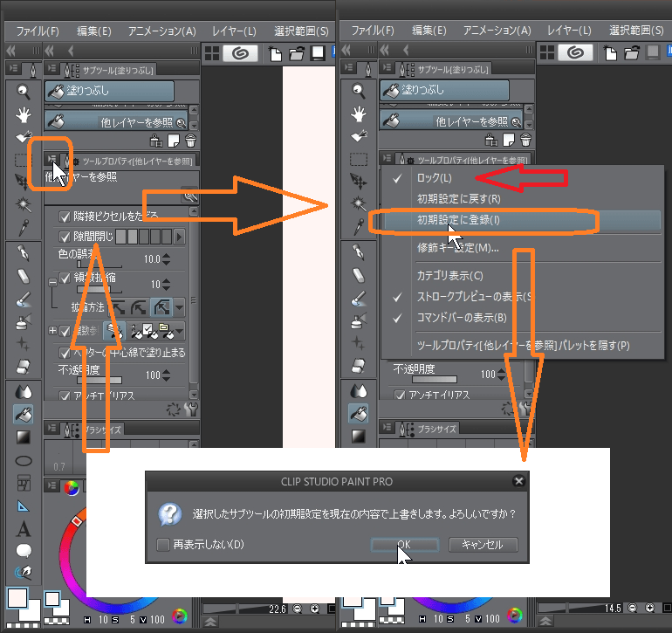Open sub tool detail wrench icon, left screenshot
672x633 pixels.
point(192,409)
